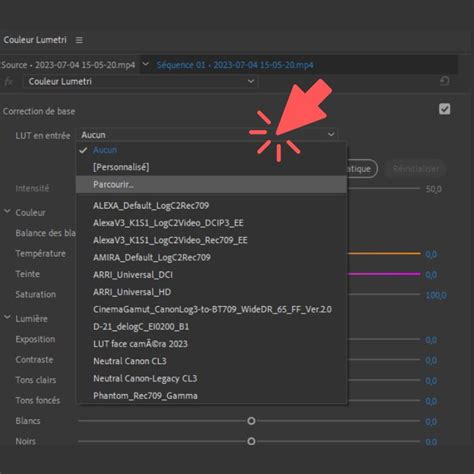Click the Tons clairs value 0,0
This screenshot has height=474, width=474.
click(431, 381)
